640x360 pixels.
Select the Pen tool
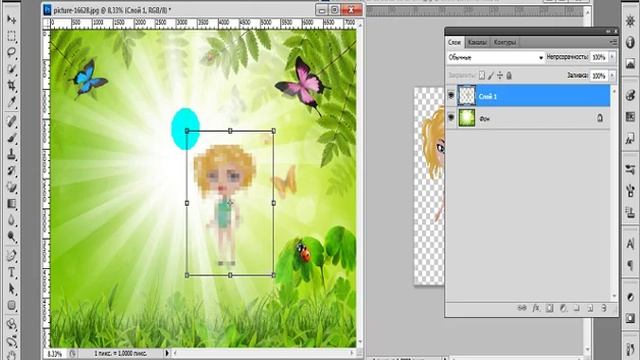tap(11, 256)
